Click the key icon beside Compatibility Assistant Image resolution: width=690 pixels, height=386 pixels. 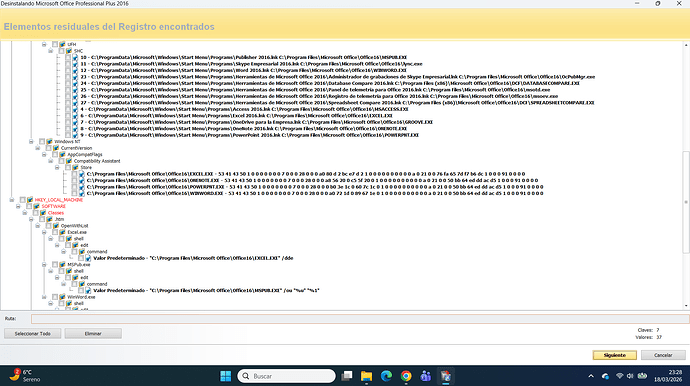[x=69, y=161]
